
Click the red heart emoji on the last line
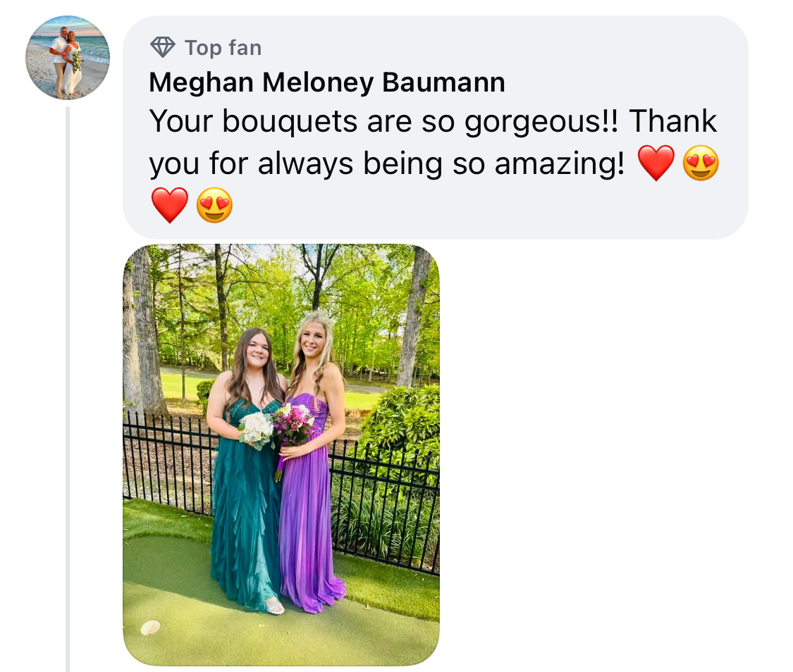(x=169, y=206)
